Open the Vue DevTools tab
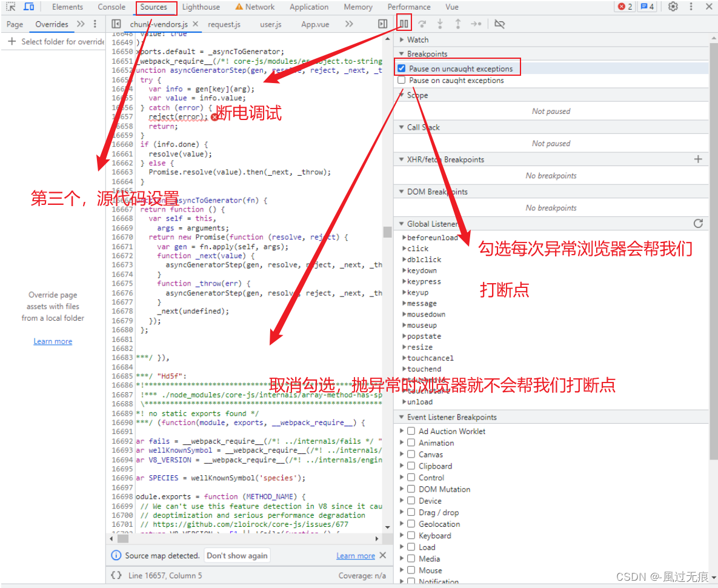 [452, 7]
